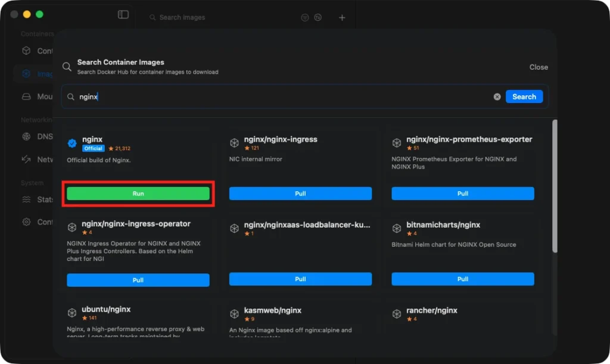Click the Search Container Images header magnifier icon
The image size is (610, 364).
[67, 67]
